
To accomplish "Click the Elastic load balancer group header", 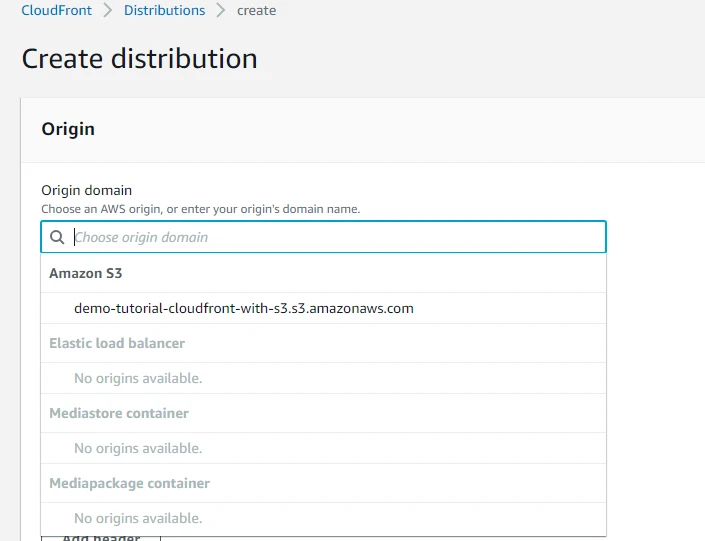I will coord(117,343).
